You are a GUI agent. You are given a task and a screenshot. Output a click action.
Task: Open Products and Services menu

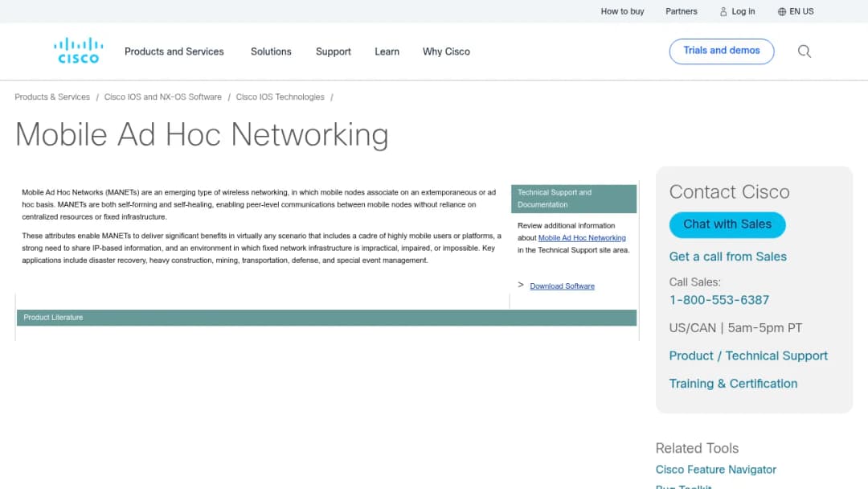174,51
